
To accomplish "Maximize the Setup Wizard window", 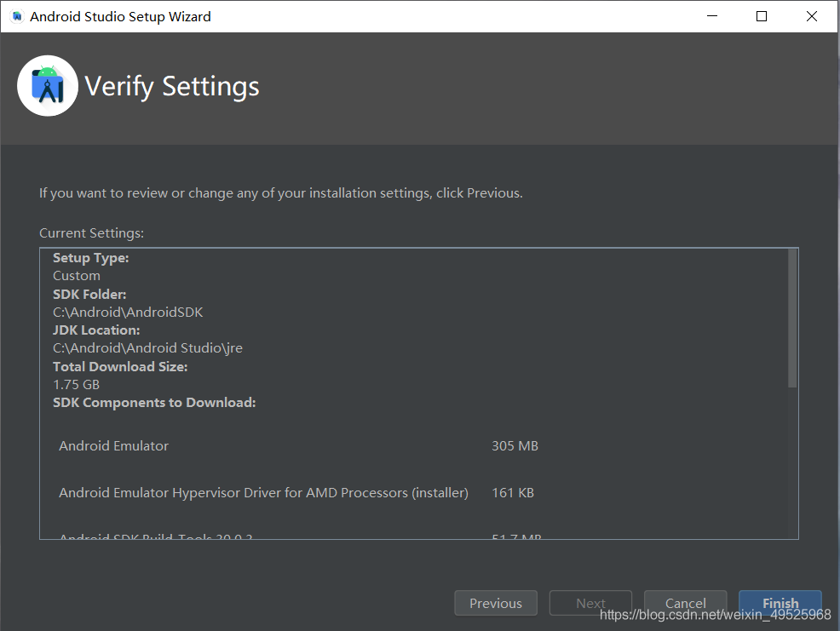I will click(762, 17).
